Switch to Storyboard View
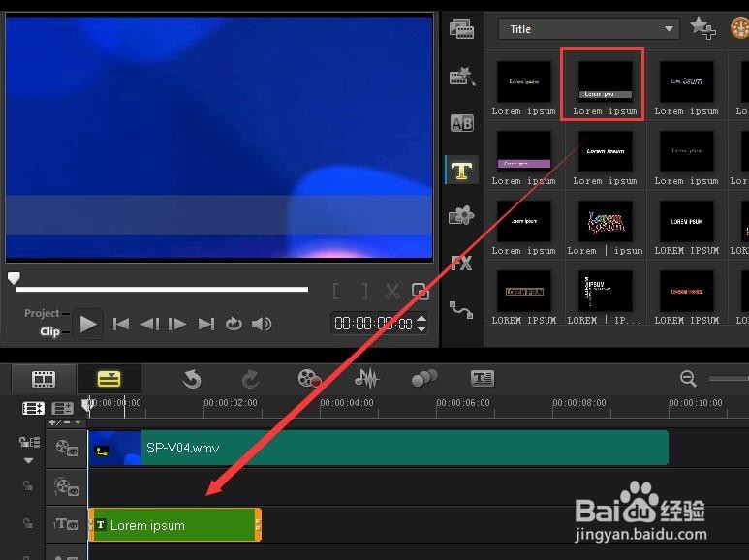The height and width of the screenshot is (560, 749). click(x=44, y=380)
